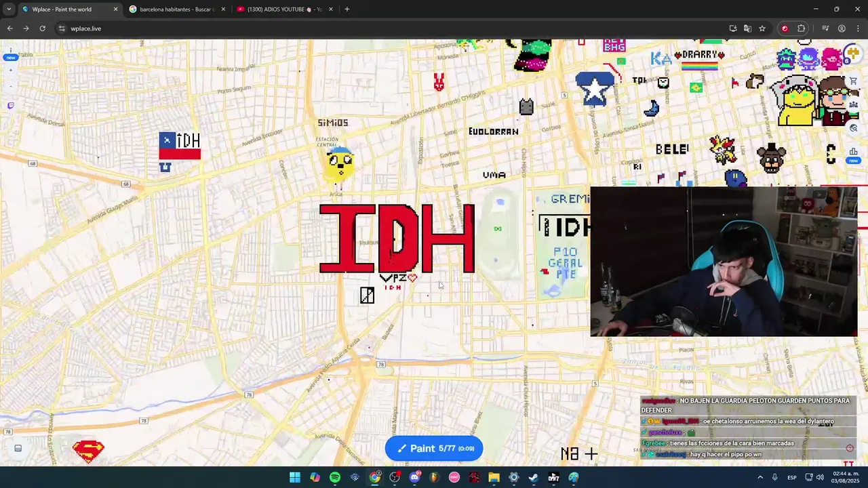Open the Twitch link icon on left
The height and width of the screenshot is (488, 868).
(10, 106)
